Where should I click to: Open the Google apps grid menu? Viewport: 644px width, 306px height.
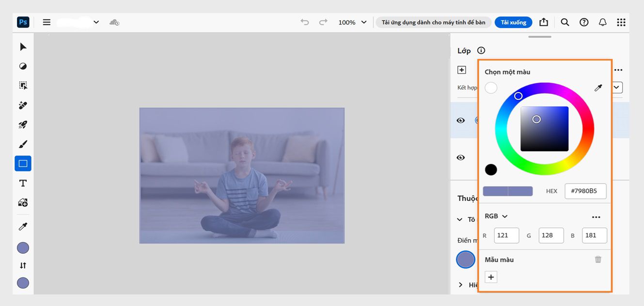pyautogui.click(x=621, y=22)
